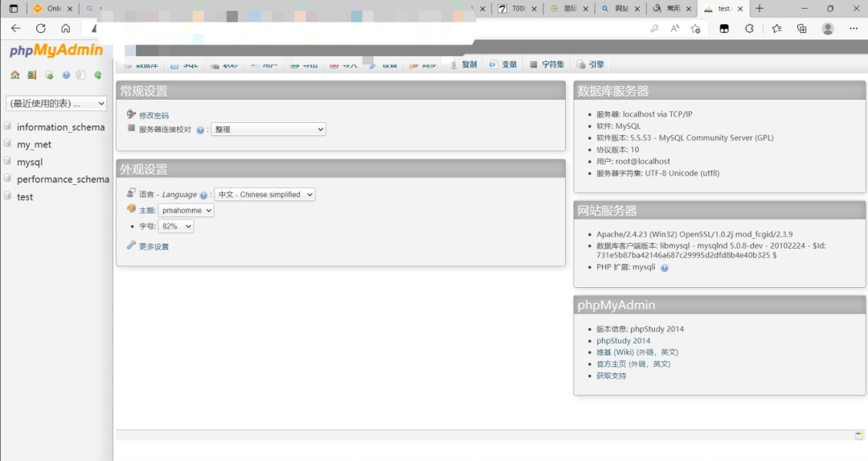Viewport: 868px width, 461px height.
Task: Click the Home icon in phpMyAdmin sidebar
Action: [x=15, y=75]
